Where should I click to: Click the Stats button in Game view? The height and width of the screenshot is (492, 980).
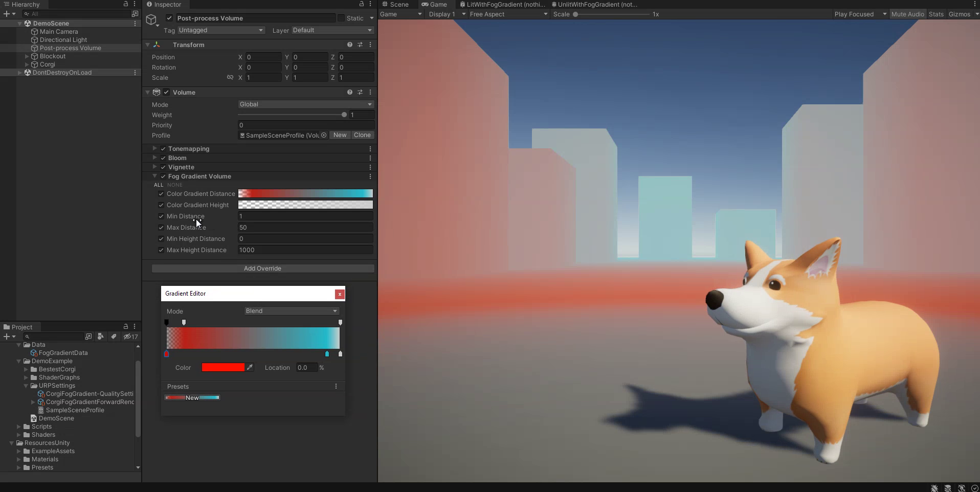(936, 14)
